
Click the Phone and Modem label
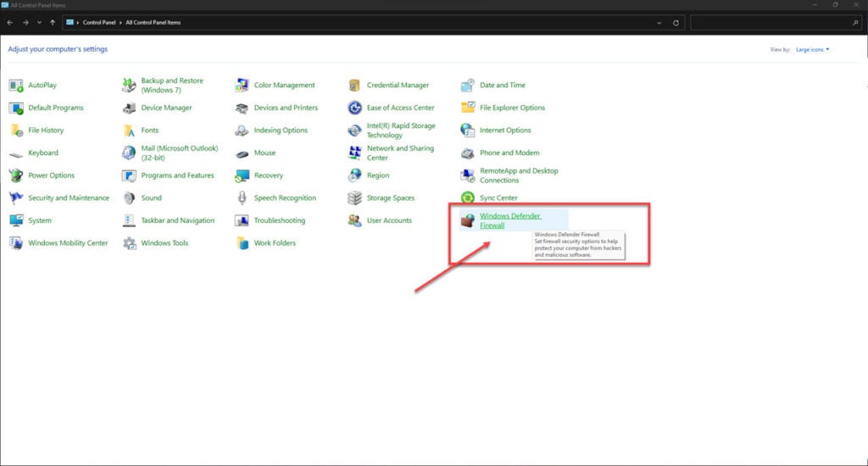[509, 153]
